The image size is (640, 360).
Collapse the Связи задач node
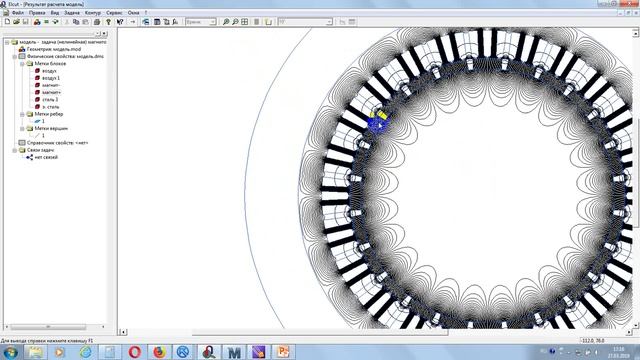(x=14, y=150)
